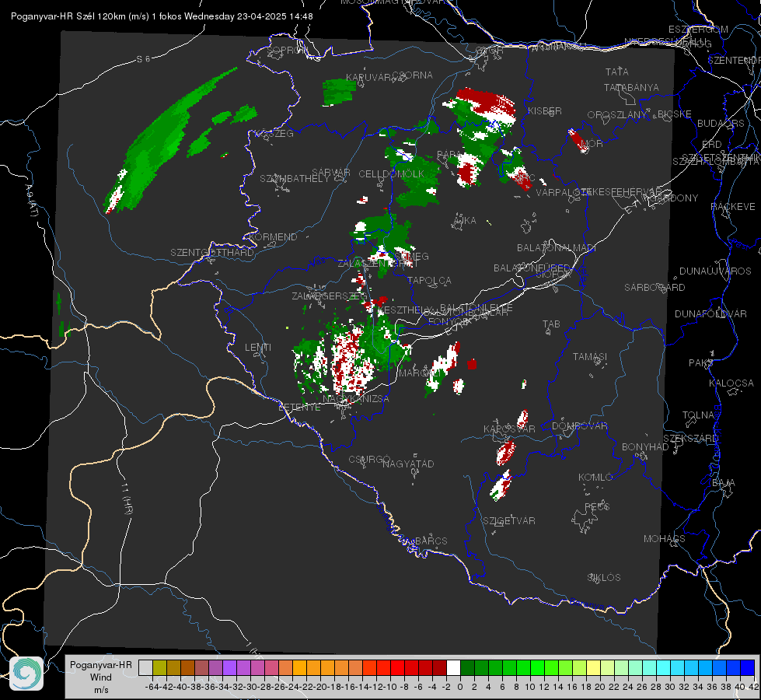Click the 'A 9 (AT)' road label
The image size is (761, 700).
click(32, 200)
